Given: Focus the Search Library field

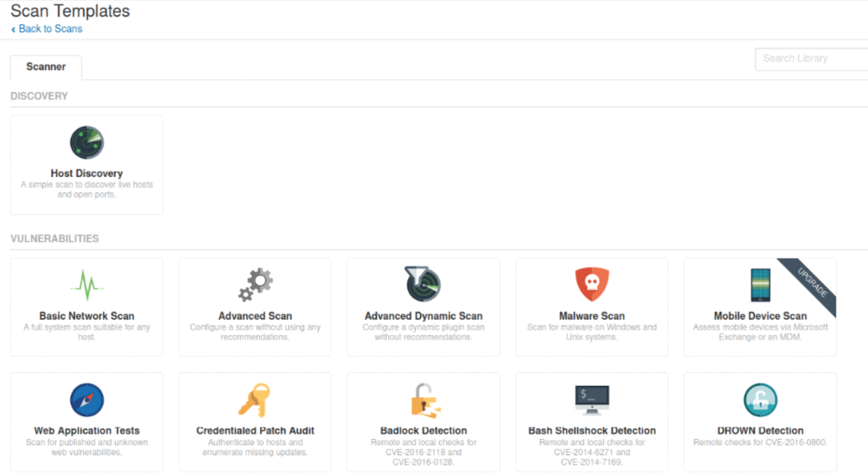Looking at the screenshot, I should (x=809, y=59).
